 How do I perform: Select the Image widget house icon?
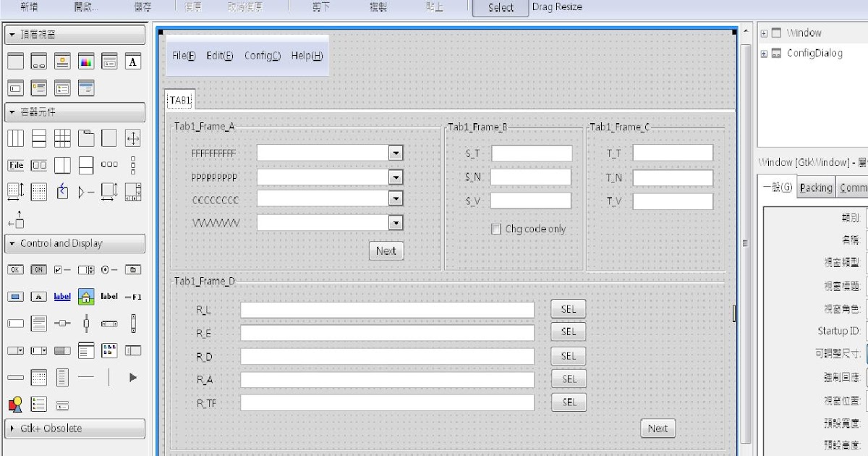[x=86, y=297]
